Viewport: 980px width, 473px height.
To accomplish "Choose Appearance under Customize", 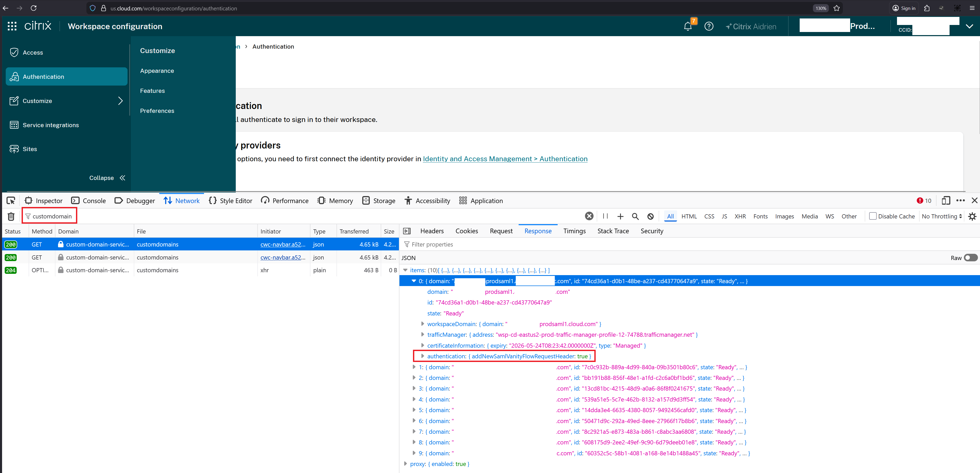I will pyautogui.click(x=157, y=71).
